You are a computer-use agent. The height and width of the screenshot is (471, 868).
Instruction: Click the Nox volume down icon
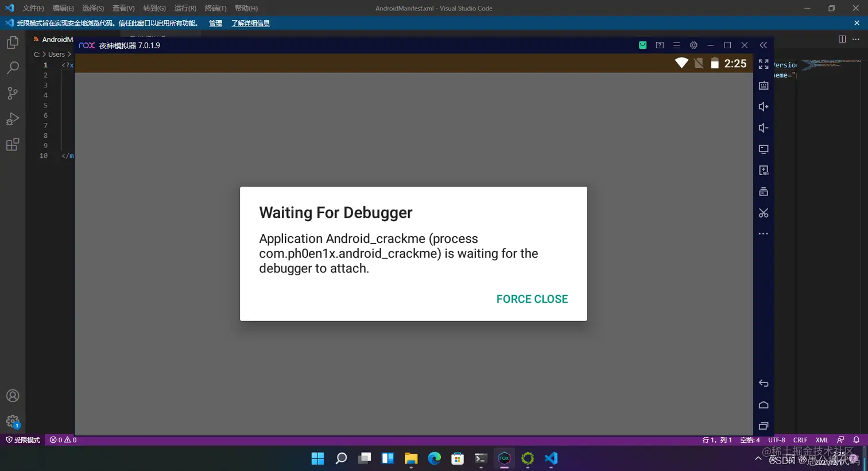click(x=764, y=128)
